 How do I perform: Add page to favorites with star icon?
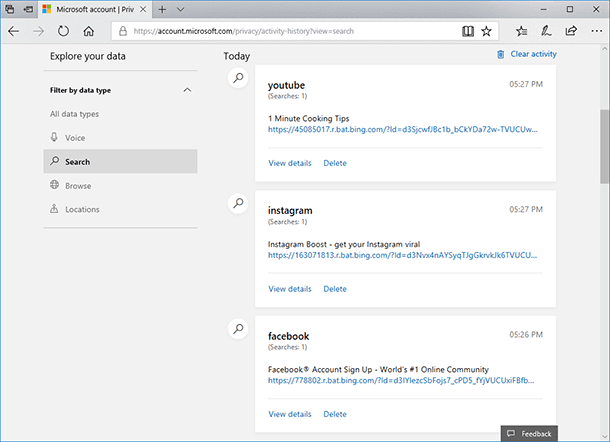pyautogui.click(x=486, y=31)
